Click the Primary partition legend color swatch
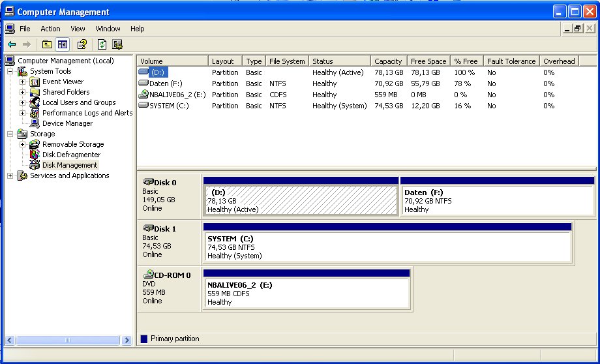This screenshot has width=600, height=364. (x=144, y=339)
